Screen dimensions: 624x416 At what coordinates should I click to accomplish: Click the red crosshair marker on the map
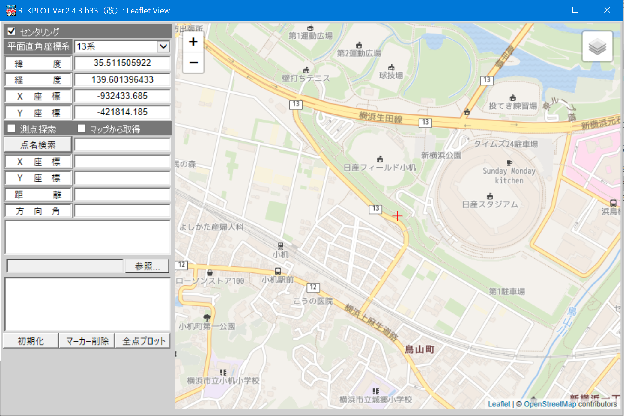click(x=397, y=216)
